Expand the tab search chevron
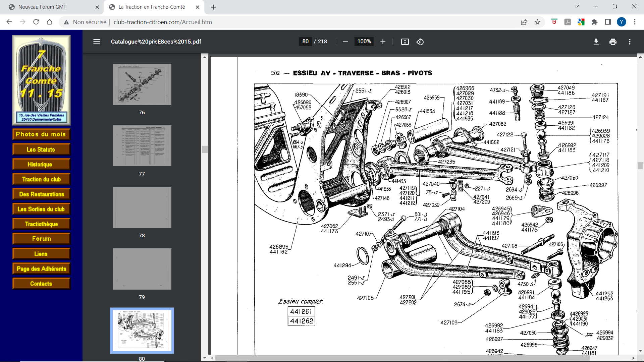Viewport: 644px width, 362px height. (577, 6)
